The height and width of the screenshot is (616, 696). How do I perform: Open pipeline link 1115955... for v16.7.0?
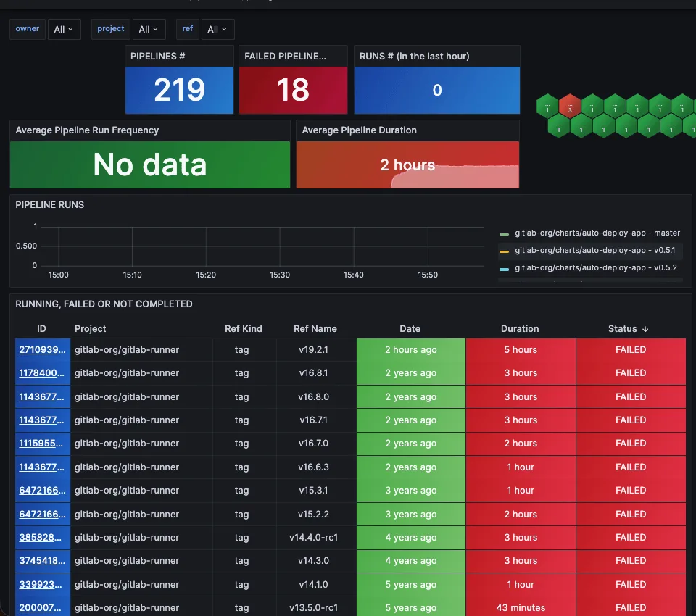click(41, 444)
